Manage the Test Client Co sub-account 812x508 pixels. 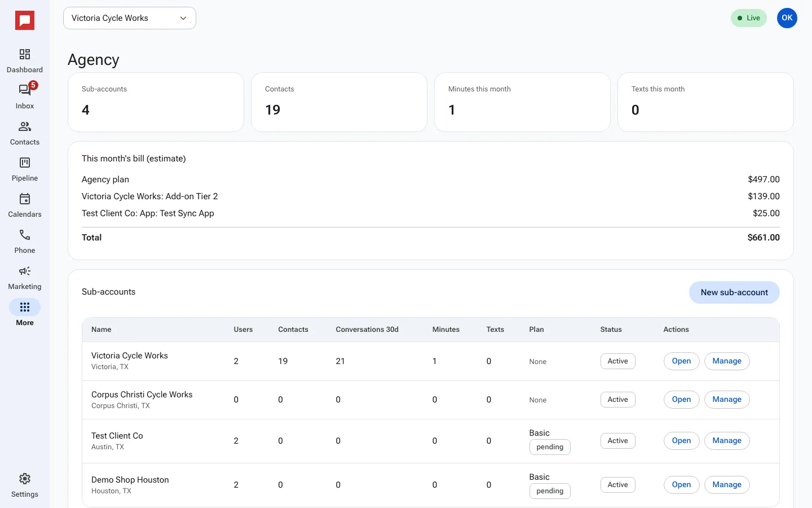727,441
